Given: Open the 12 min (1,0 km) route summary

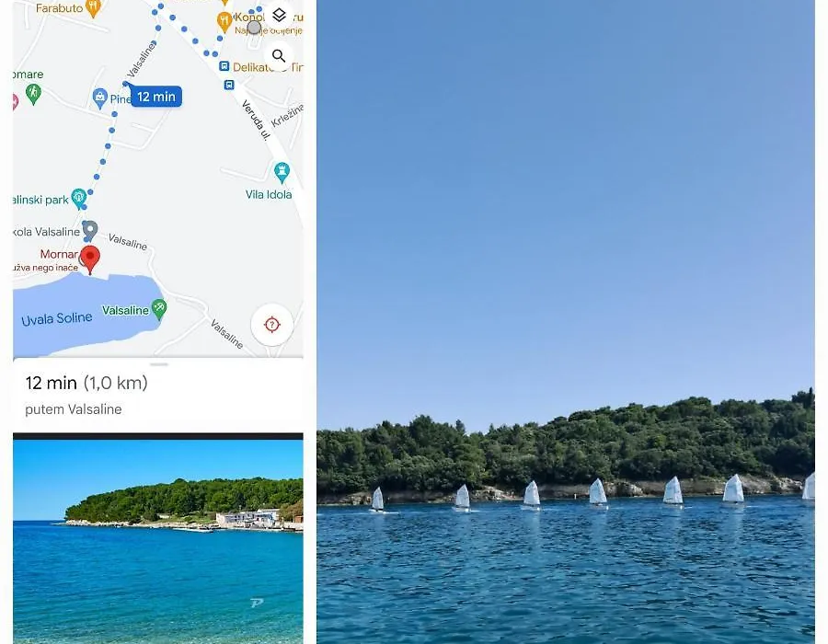Looking at the screenshot, I should tap(86, 383).
